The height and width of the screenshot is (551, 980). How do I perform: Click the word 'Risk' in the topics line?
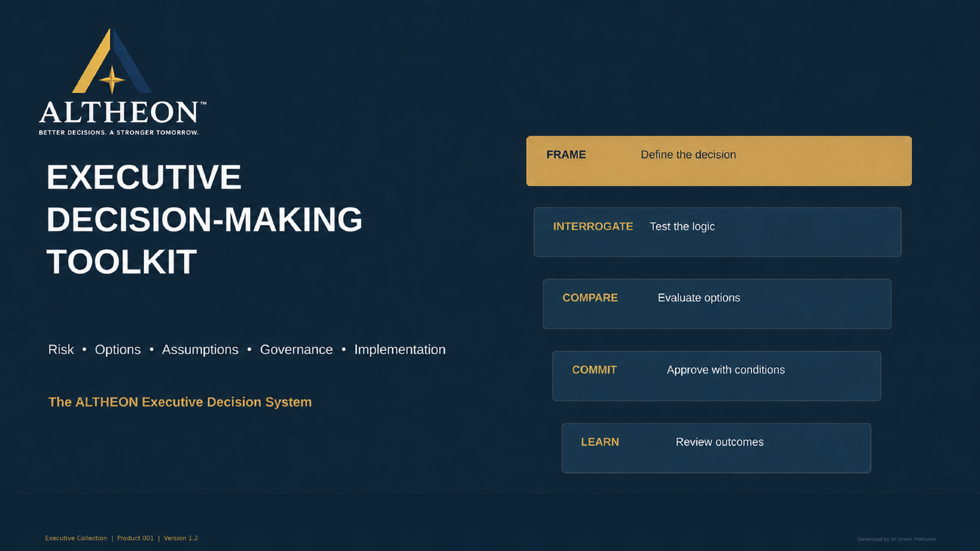coord(61,350)
